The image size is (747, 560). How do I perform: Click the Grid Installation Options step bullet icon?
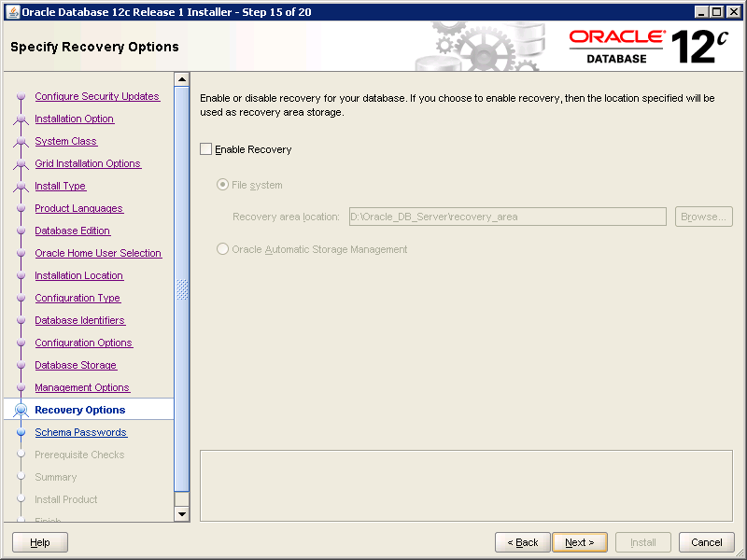tap(21, 163)
